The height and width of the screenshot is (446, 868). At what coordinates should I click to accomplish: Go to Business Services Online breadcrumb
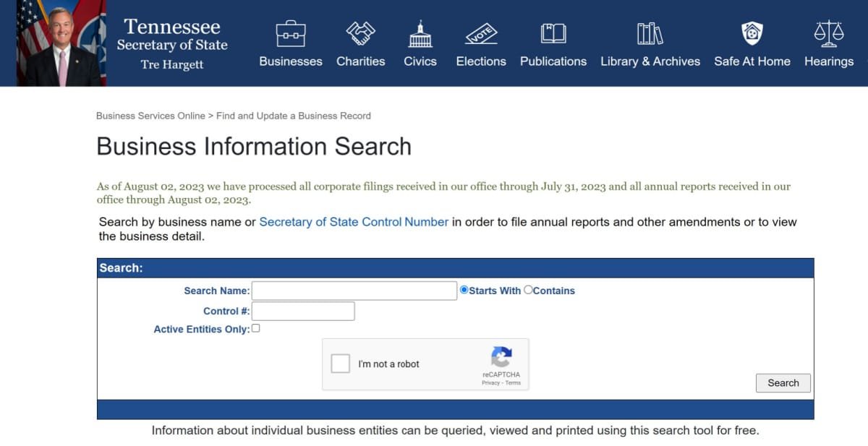tap(150, 116)
